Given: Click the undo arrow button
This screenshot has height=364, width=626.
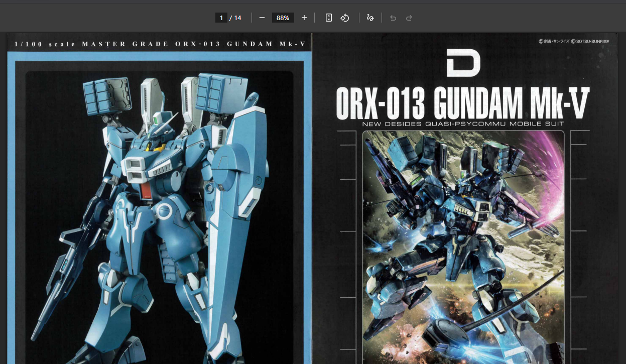Looking at the screenshot, I should point(393,18).
